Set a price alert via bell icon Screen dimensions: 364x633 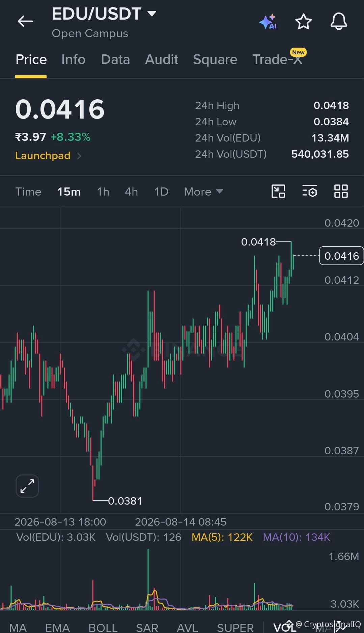[x=339, y=22]
